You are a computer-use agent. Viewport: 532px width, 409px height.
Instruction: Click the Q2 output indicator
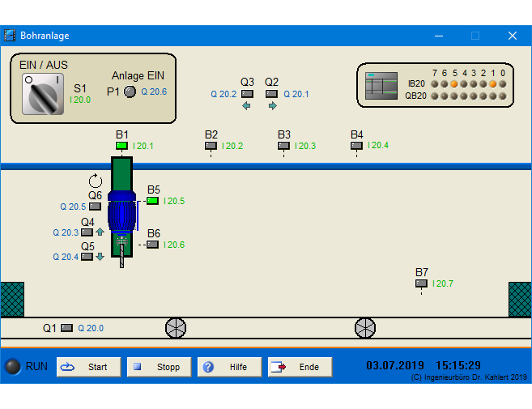271,94
